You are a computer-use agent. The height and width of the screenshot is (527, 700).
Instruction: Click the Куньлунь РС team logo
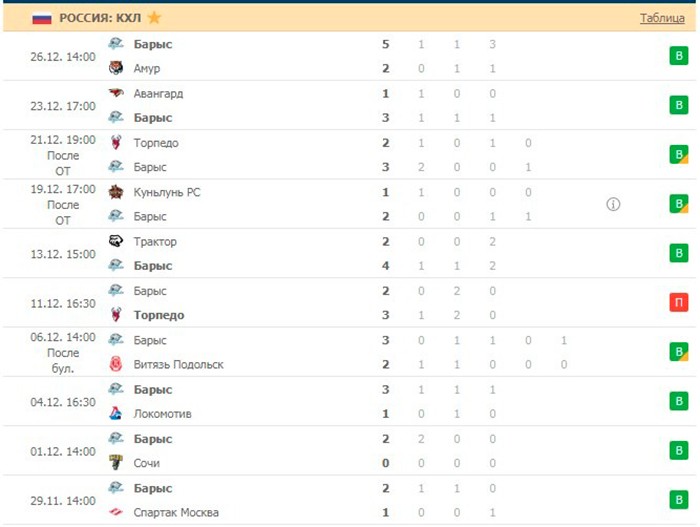pyautogui.click(x=116, y=192)
